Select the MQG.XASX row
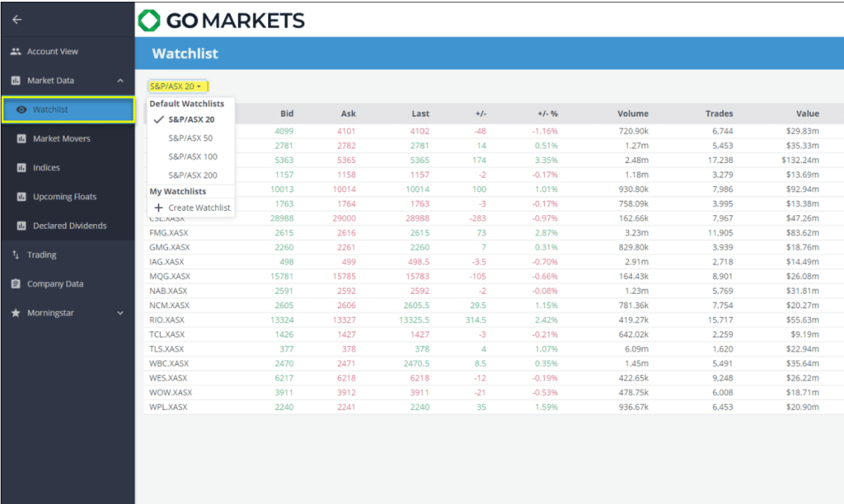The width and height of the screenshot is (844, 504). coord(494,277)
